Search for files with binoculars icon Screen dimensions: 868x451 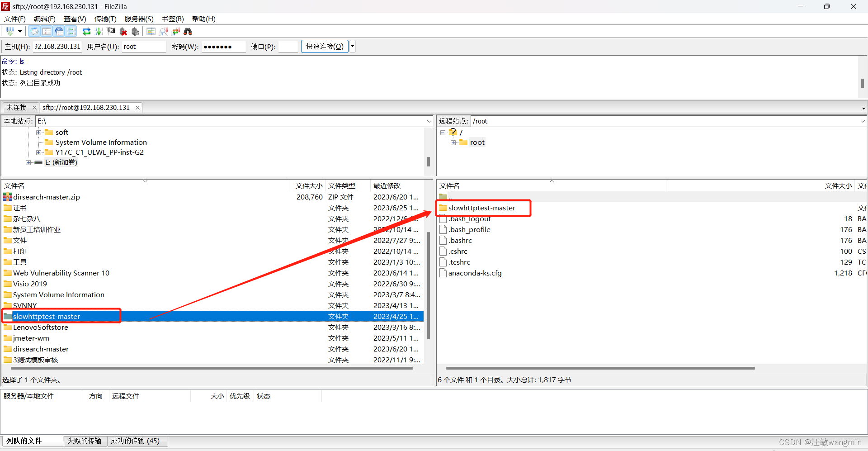pos(188,31)
